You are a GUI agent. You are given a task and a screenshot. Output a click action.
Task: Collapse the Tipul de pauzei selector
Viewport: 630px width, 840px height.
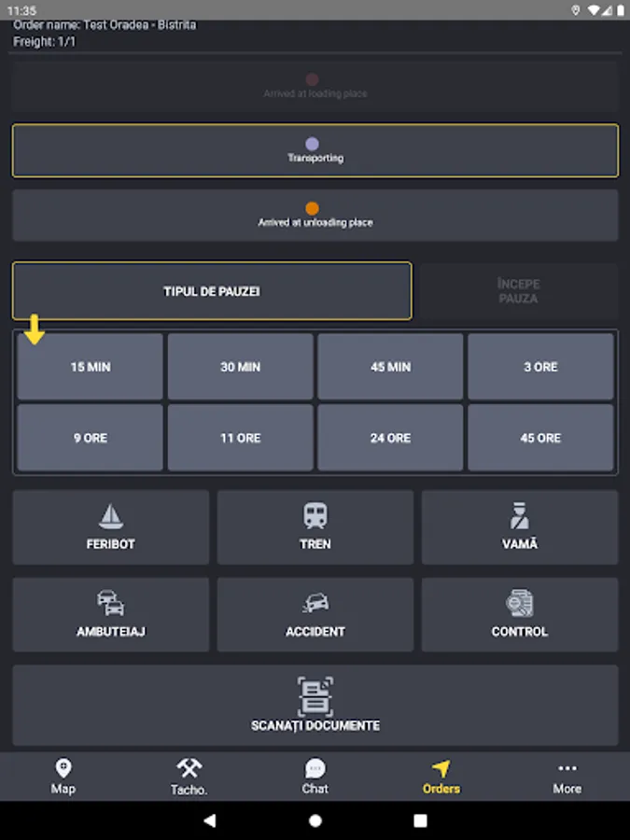[212, 291]
